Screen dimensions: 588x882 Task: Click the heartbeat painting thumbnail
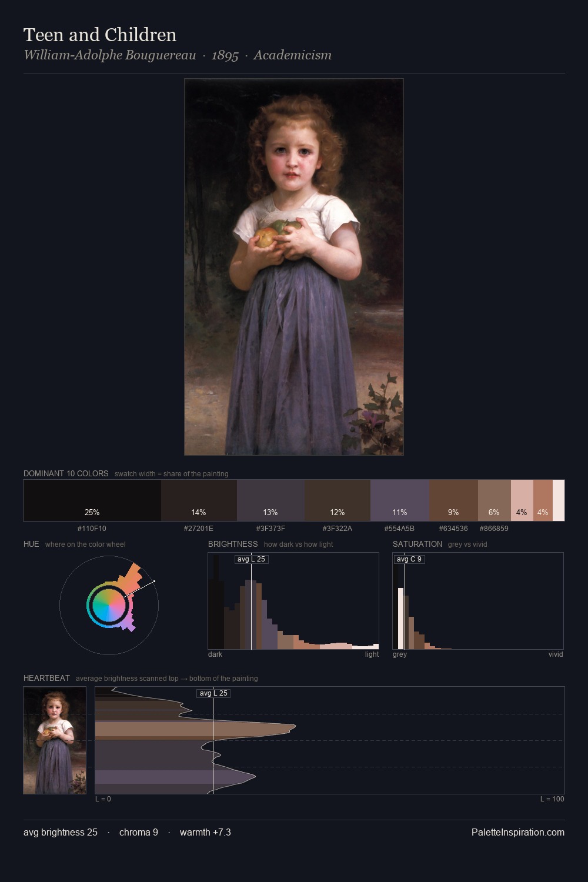pos(55,740)
